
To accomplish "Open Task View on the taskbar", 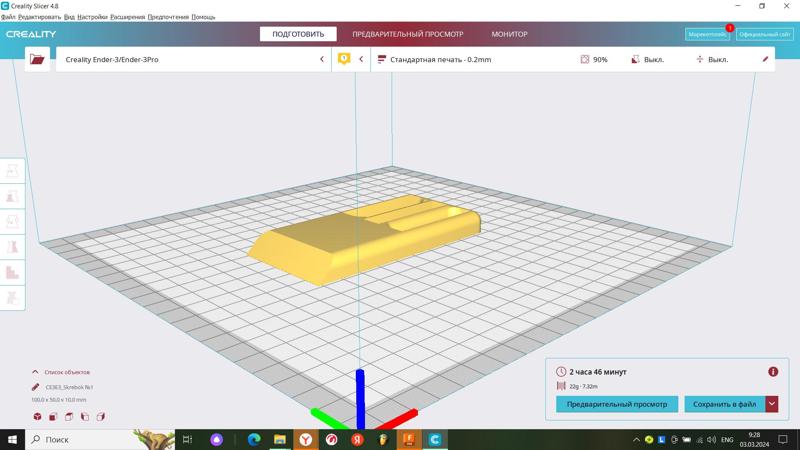I will [187, 439].
